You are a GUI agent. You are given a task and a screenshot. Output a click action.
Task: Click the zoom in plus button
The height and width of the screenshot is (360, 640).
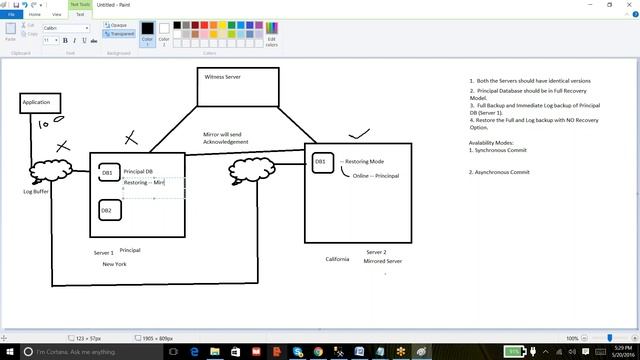(x=634, y=338)
